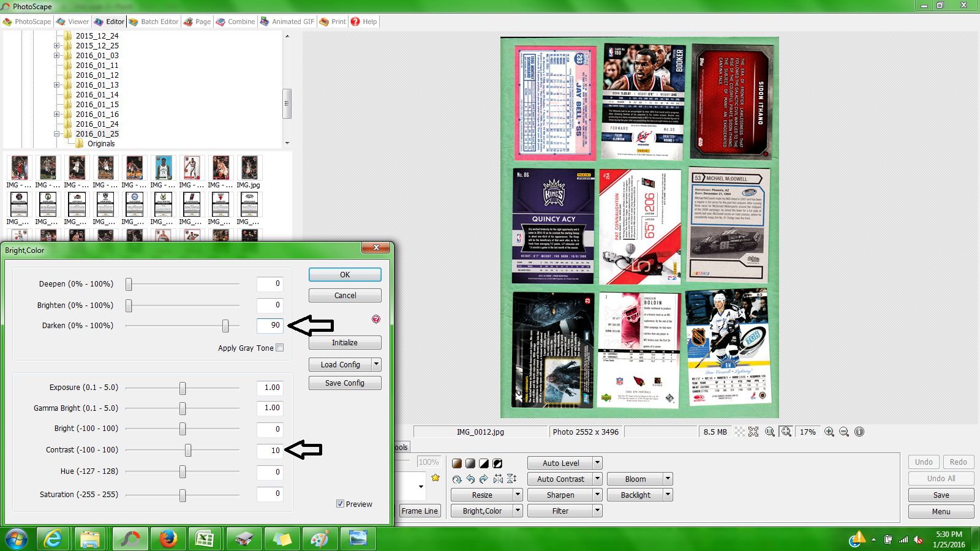Click the Contrast value field
Image resolution: width=980 pixels, height=551 pixels.
click(x=270, y=450)
